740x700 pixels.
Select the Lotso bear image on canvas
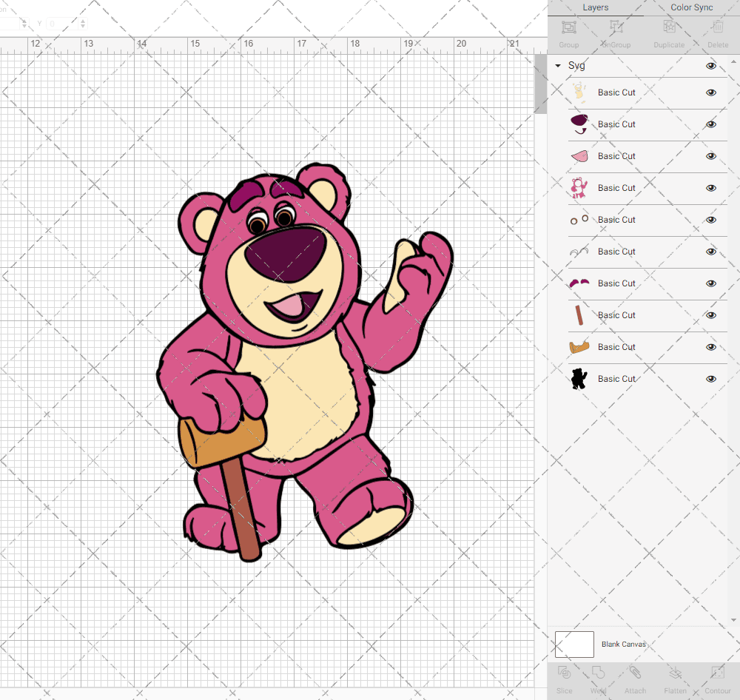[x=305, y=363]
